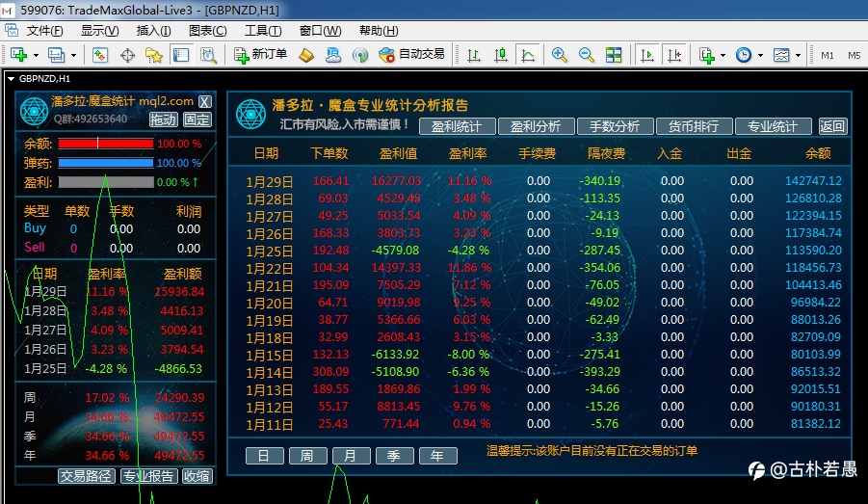The height and width of the screenshot is (504, 868).
Task: Select the 月 monthly period button
Action: click(351, 456)
